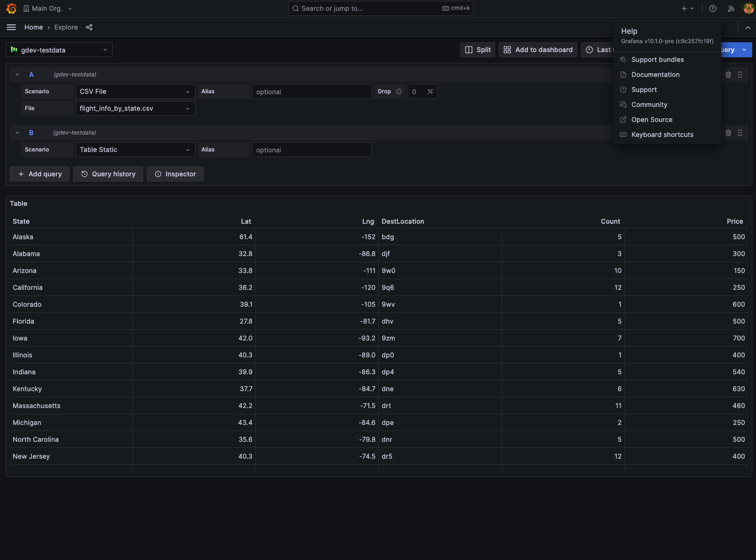Open Query history

[108, 174]
